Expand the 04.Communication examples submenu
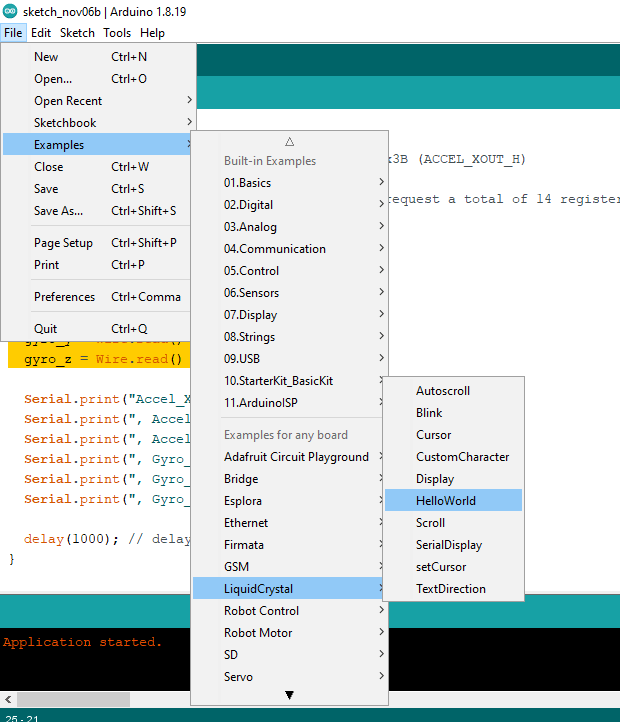The image size is (620, 722). click(289, 249)
